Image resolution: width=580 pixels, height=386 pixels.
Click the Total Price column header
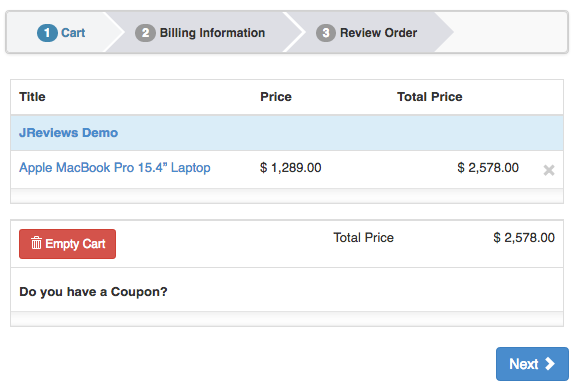pyautogui.click(x=429, y=97)
